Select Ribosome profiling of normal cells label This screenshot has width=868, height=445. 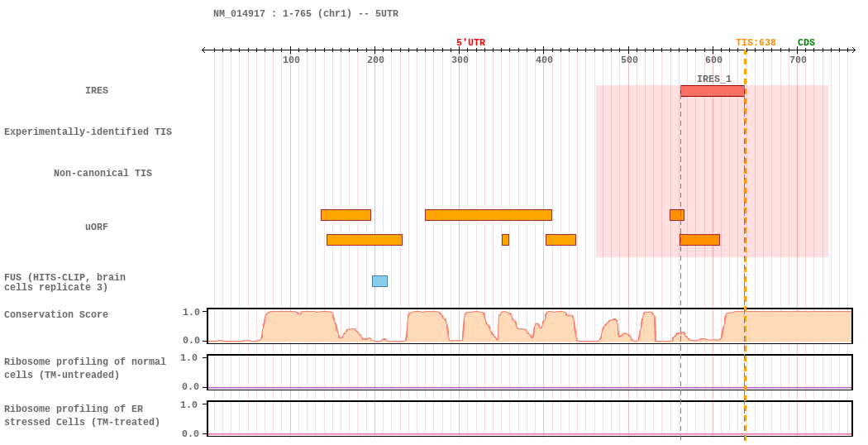[x=84, y=368]
